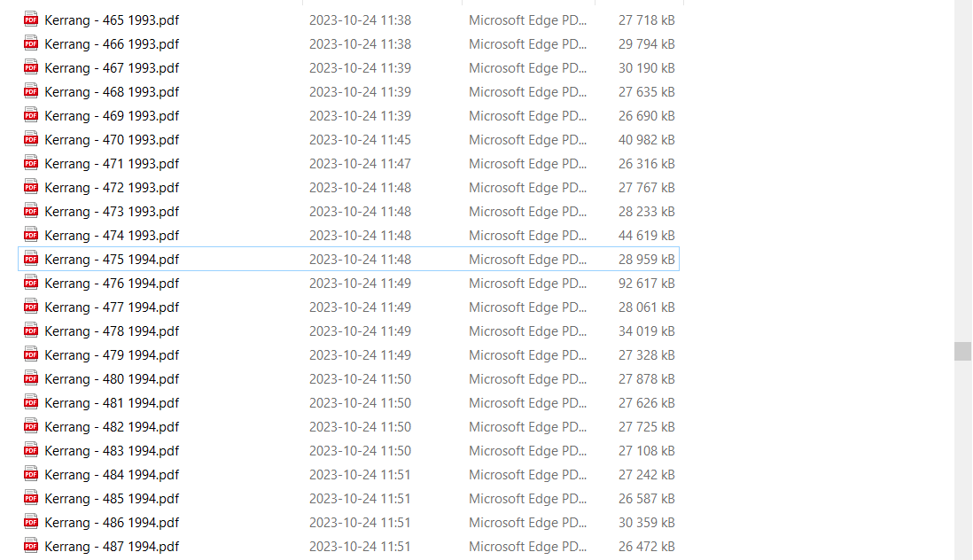Select file name Kerrang - 473 1993.pdf

(112, 212)
